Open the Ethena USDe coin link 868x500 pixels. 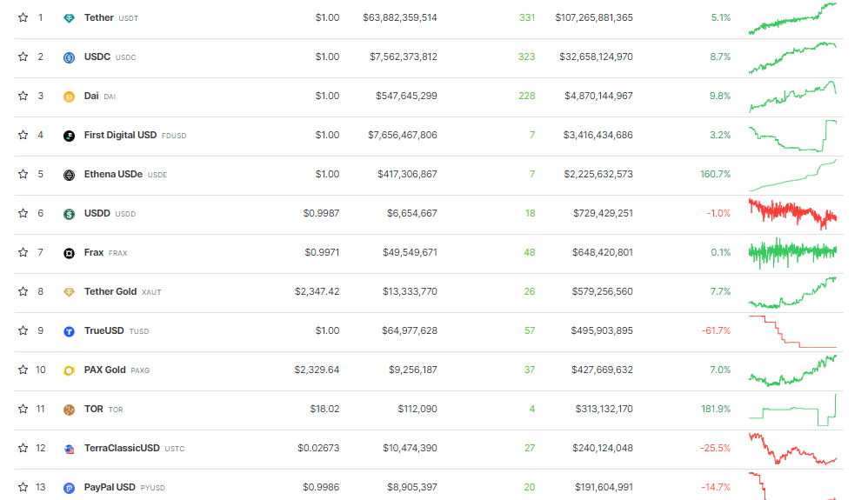click(x=113, y=174)
